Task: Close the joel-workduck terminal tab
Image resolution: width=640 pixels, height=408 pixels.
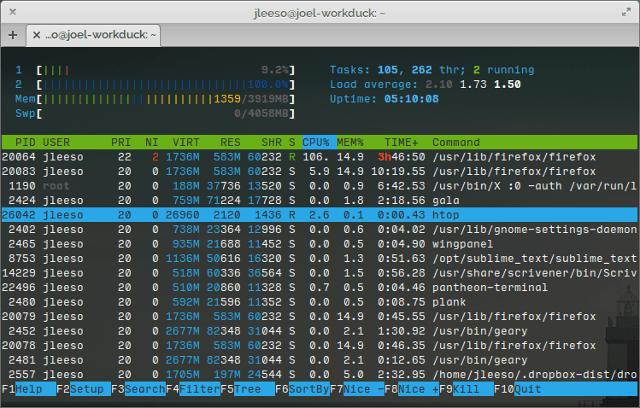Action: click(37, 35)
